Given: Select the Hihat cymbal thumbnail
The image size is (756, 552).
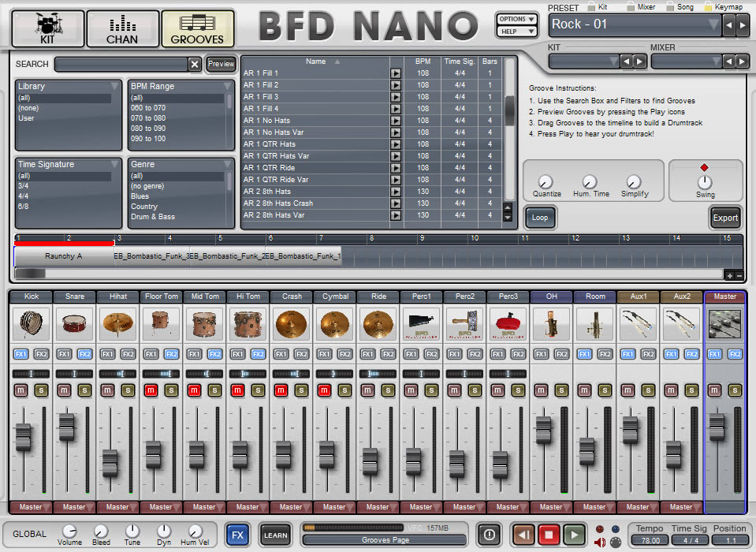Looking at the screenshot, I should coord(118,323).
